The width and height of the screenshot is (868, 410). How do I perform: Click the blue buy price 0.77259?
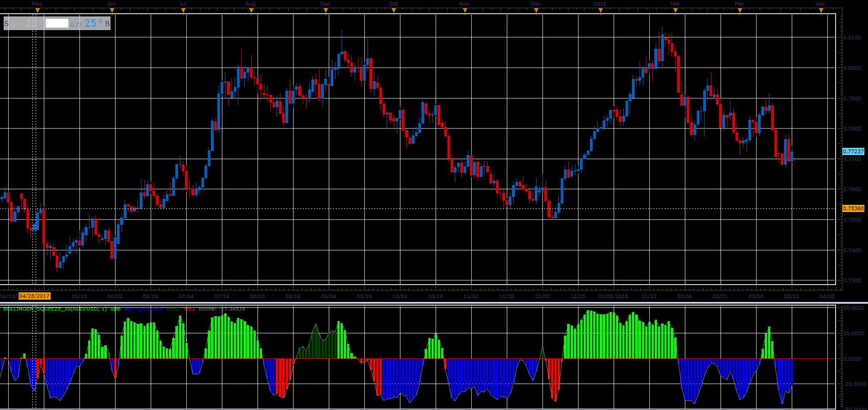[x=87, y=23]
